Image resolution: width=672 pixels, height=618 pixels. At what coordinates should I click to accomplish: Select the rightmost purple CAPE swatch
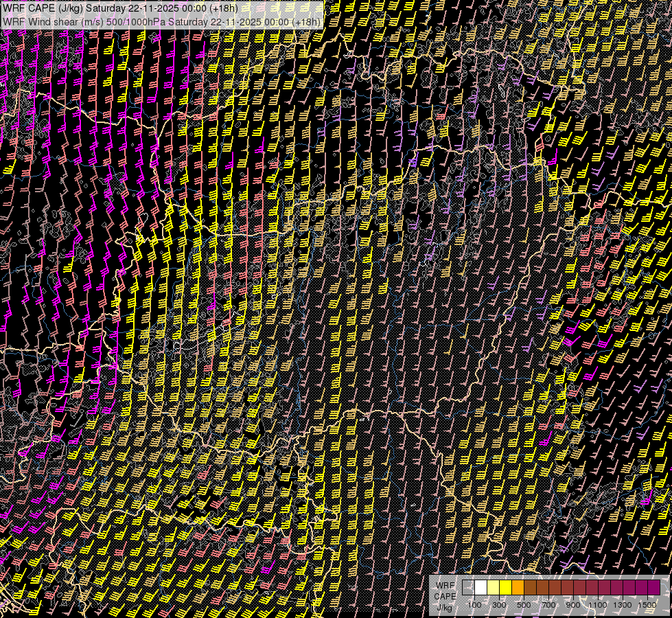pos(654,588)
